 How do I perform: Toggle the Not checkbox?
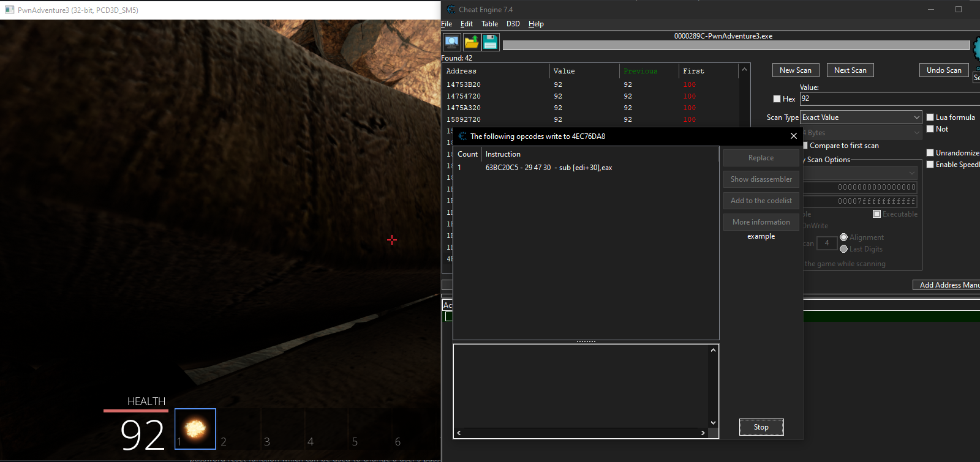pyautogui.click(x=930, y=129)
